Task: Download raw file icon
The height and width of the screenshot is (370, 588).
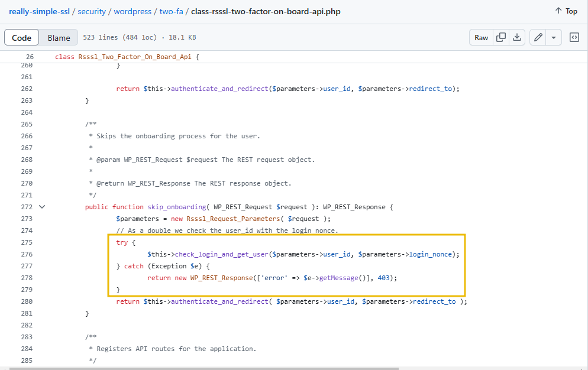Action: coord(517,37)
